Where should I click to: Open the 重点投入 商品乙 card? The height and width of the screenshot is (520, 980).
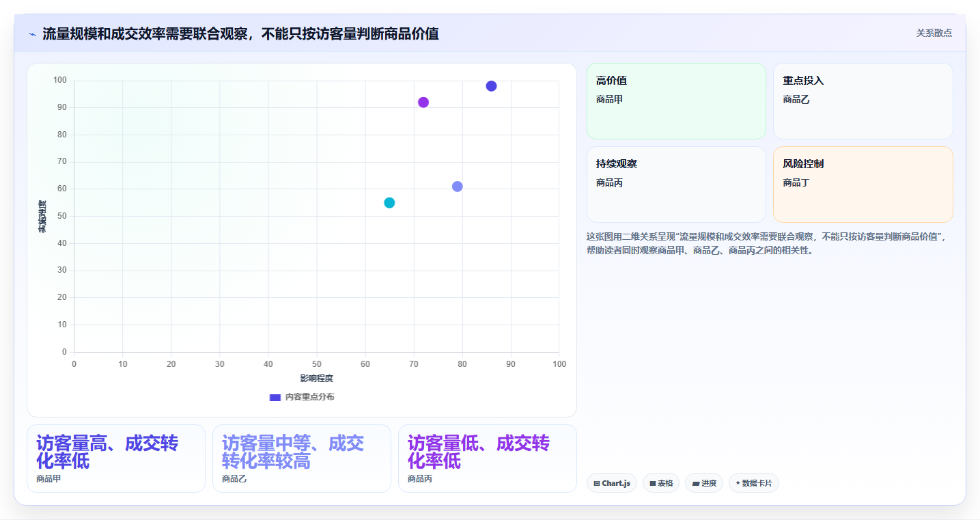click(863, 101)
